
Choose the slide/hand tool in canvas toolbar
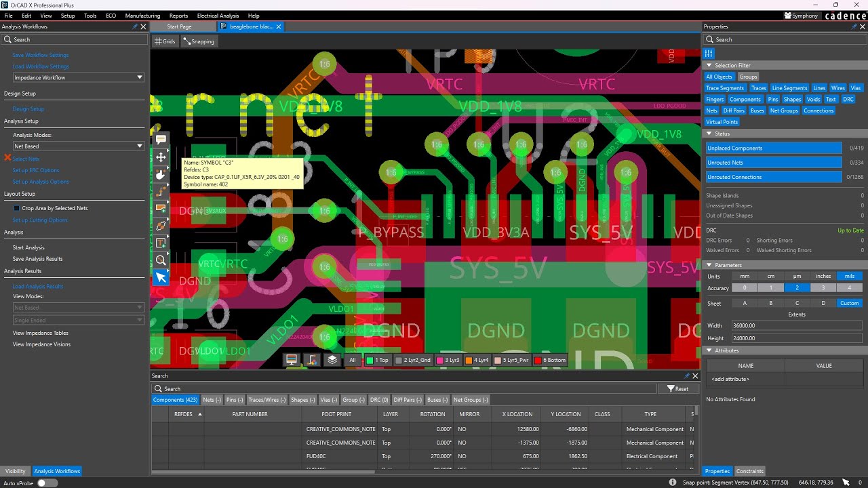click(x=161, y=175)
